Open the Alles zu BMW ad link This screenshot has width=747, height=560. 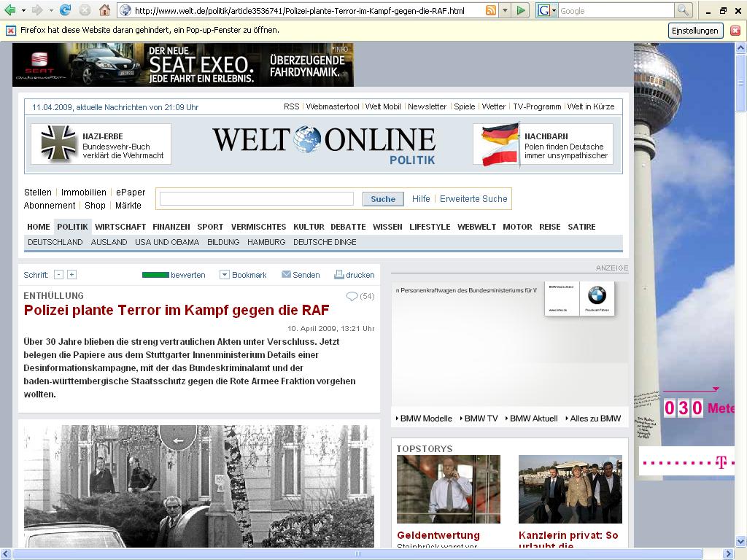[595, 419]
